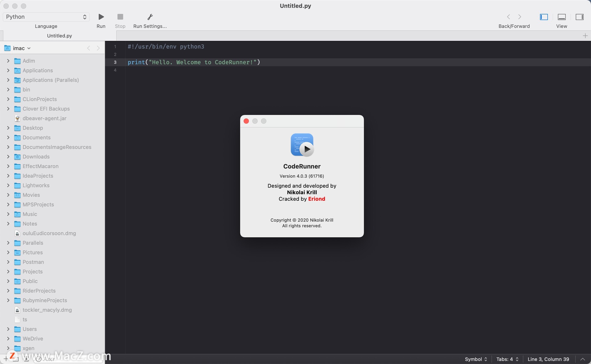The height and width of the screenshot is (364, 591).
Task: Select the Notes folder
Action: (30, 224)
